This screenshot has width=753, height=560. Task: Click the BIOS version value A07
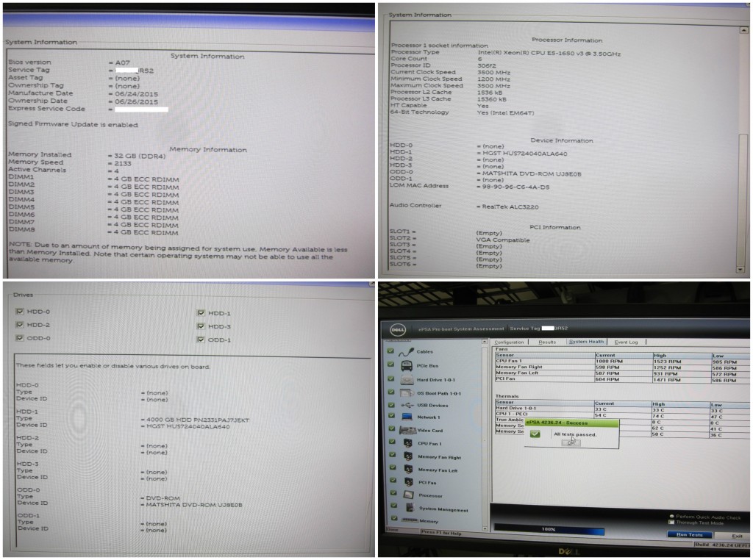[123, 62]
